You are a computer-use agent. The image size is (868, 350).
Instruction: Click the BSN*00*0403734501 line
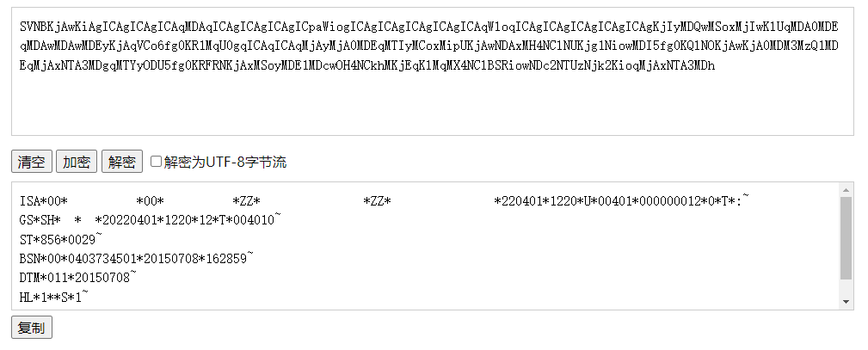pyautogui.click(x=137, y=258)
